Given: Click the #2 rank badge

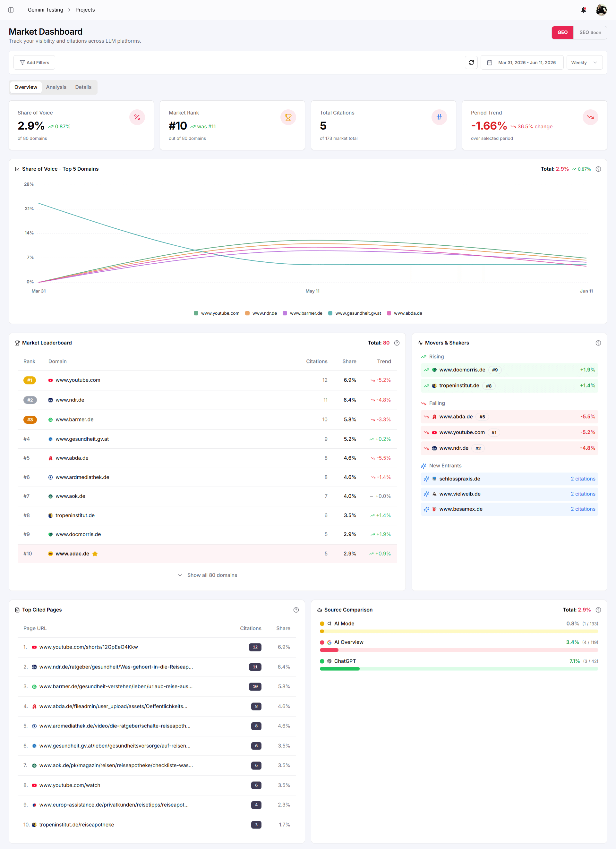Looking at the screenshot, I should pyautogui.click(x=30, y=400).
